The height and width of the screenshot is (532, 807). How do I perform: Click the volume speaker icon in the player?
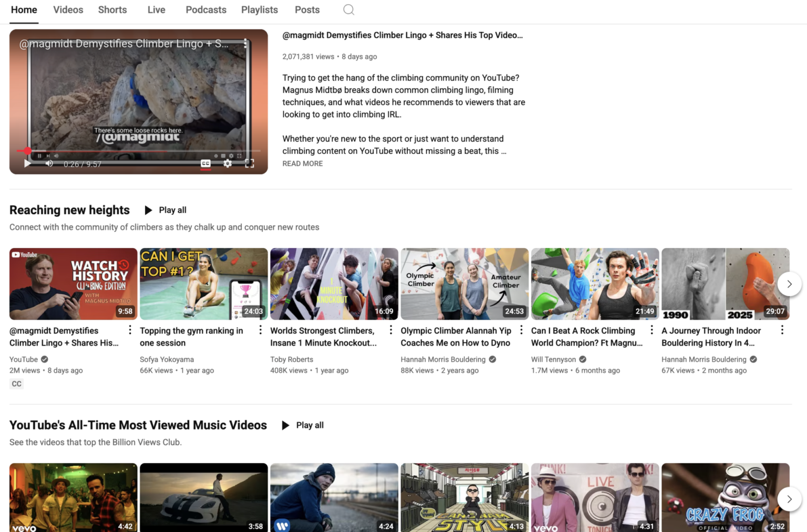(49, 163)
